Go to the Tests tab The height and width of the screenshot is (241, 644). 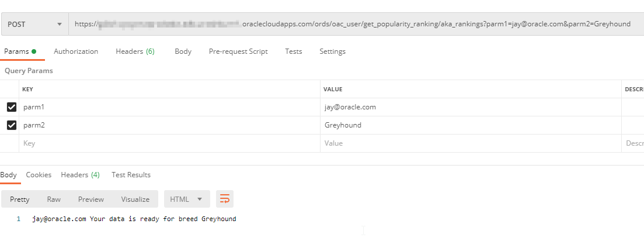[294, 51]
